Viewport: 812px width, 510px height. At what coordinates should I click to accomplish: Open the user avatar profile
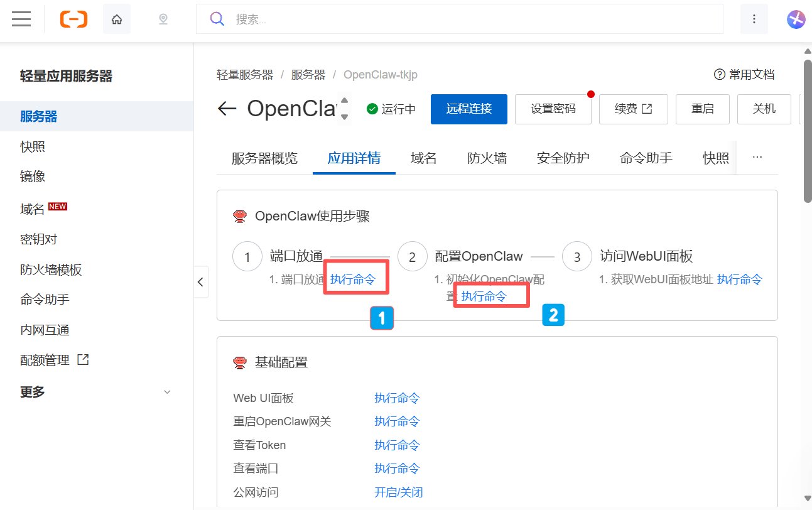click(796, 19)
